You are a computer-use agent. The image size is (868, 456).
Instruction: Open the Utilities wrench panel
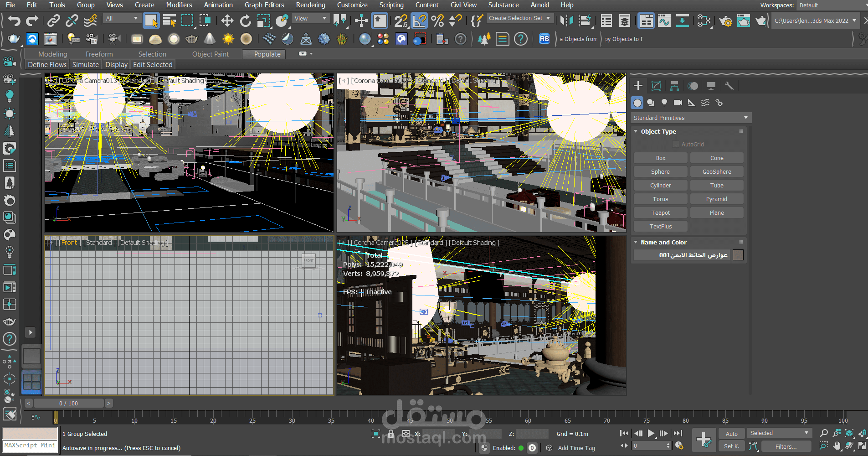click(729, 86)
